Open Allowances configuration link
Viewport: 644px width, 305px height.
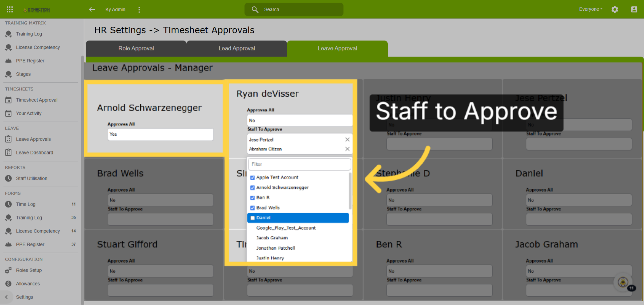pyautogui.click(x=28, y=284)
